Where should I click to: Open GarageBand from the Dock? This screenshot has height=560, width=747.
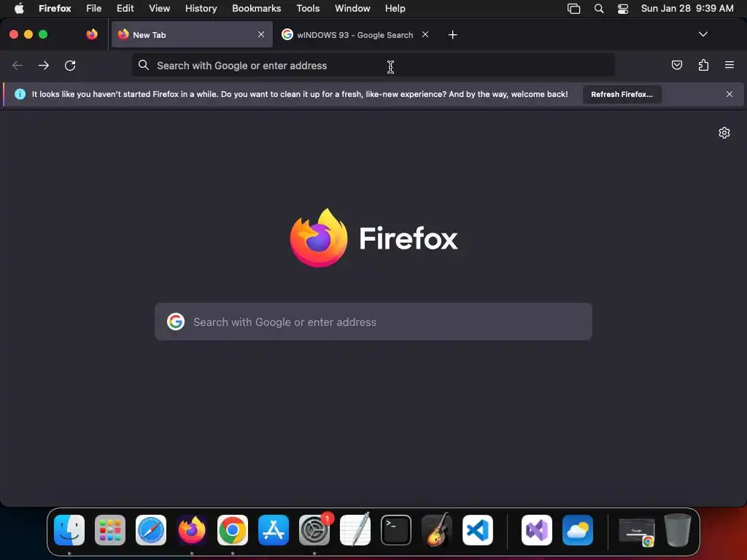click(x=437, y=530)
